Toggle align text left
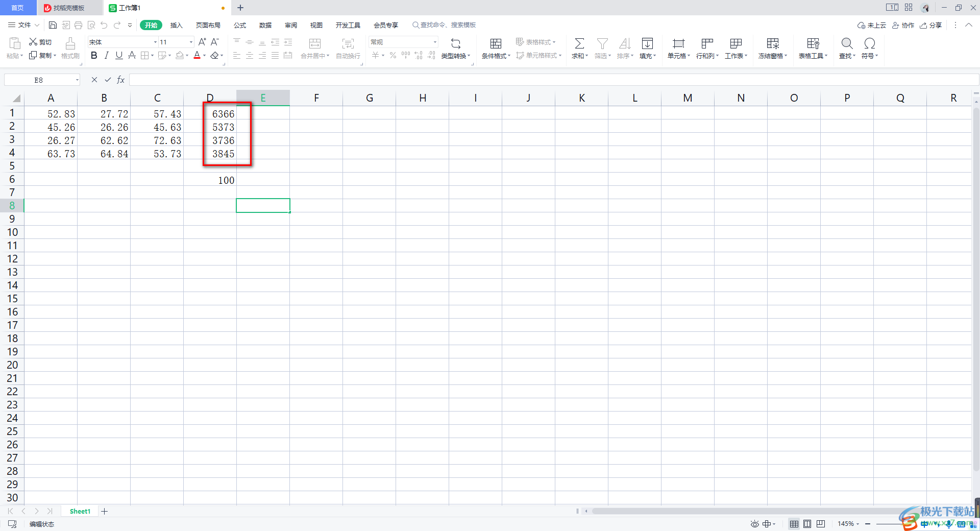Viewport: 980px width, 531px height. point(237,55)
